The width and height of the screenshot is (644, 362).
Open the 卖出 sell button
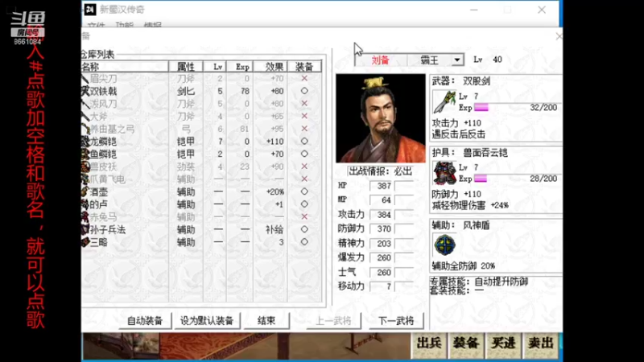click(540, 344)
